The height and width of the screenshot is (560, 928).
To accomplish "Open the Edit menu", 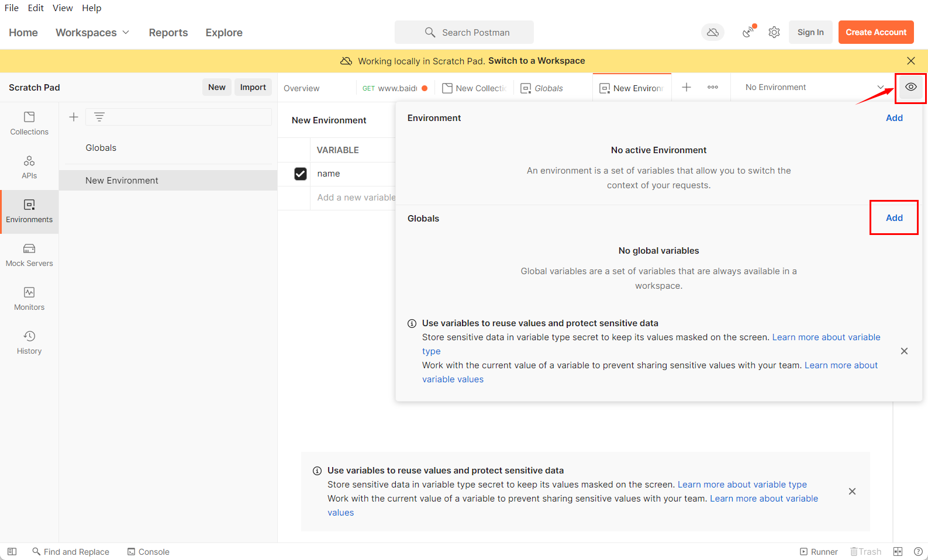I will point(36,8).
